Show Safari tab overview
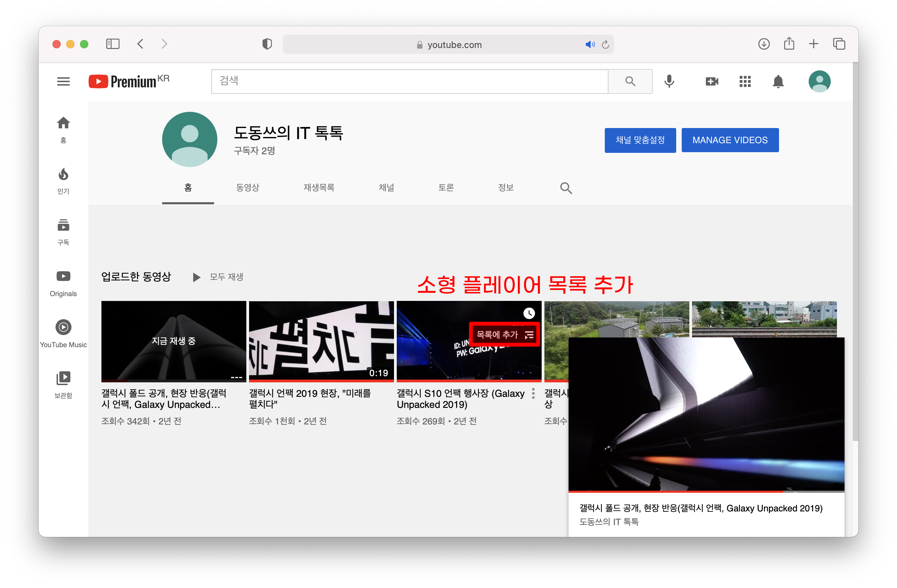 (x=839, y=44)
